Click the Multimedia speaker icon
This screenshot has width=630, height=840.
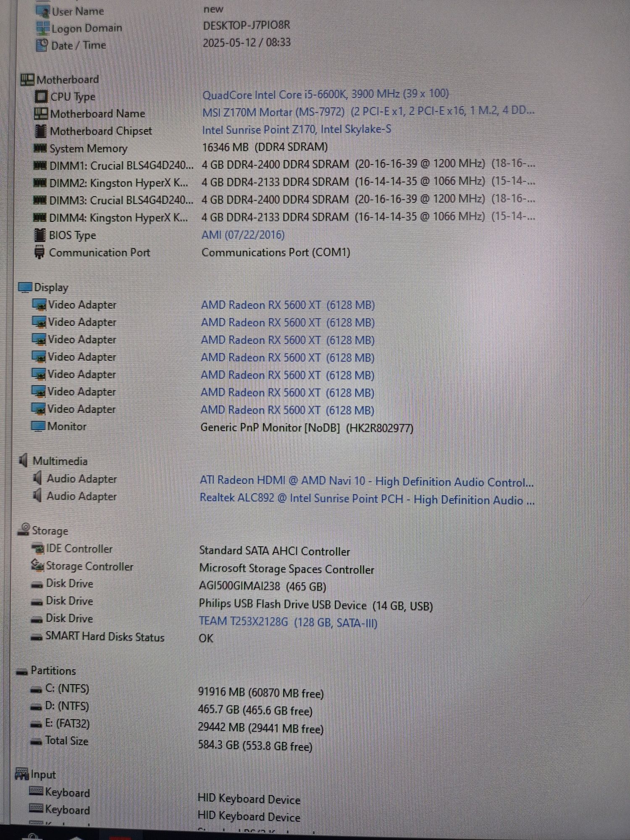[x=23, y=461]
